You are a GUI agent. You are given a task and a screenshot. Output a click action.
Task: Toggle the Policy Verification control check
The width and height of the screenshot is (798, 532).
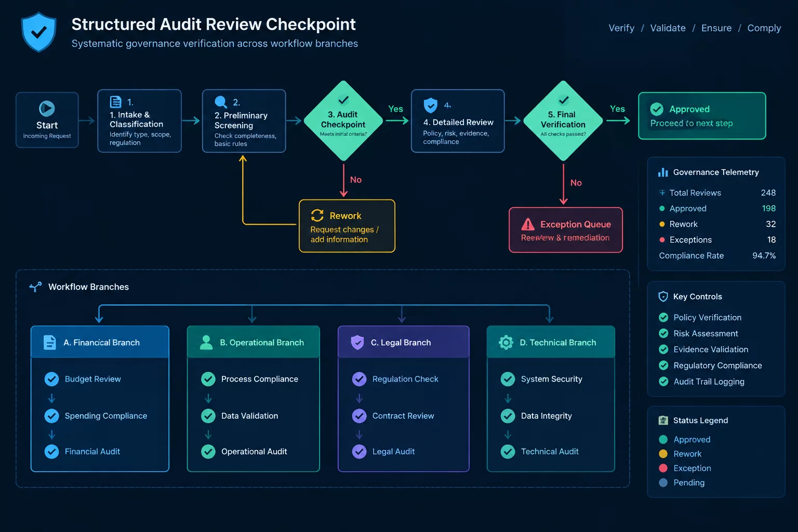coord(663,317)
